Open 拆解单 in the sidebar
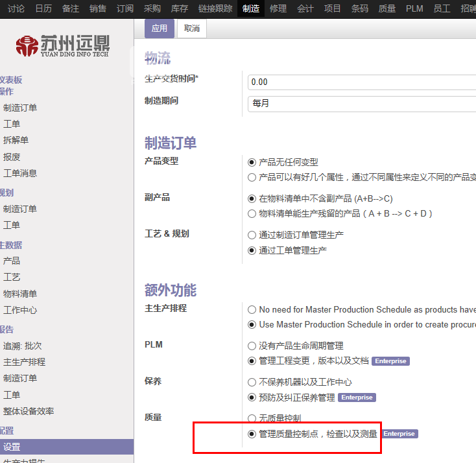The image size is (476, 463). (x=16, y=140)
